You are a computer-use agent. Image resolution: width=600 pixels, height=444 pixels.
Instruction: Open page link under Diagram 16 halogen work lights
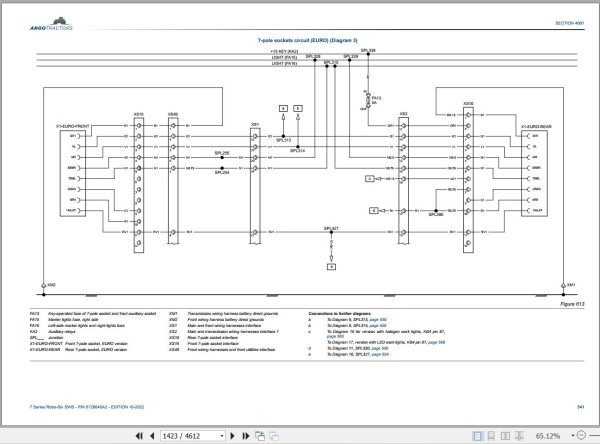[x=335, y=336]
